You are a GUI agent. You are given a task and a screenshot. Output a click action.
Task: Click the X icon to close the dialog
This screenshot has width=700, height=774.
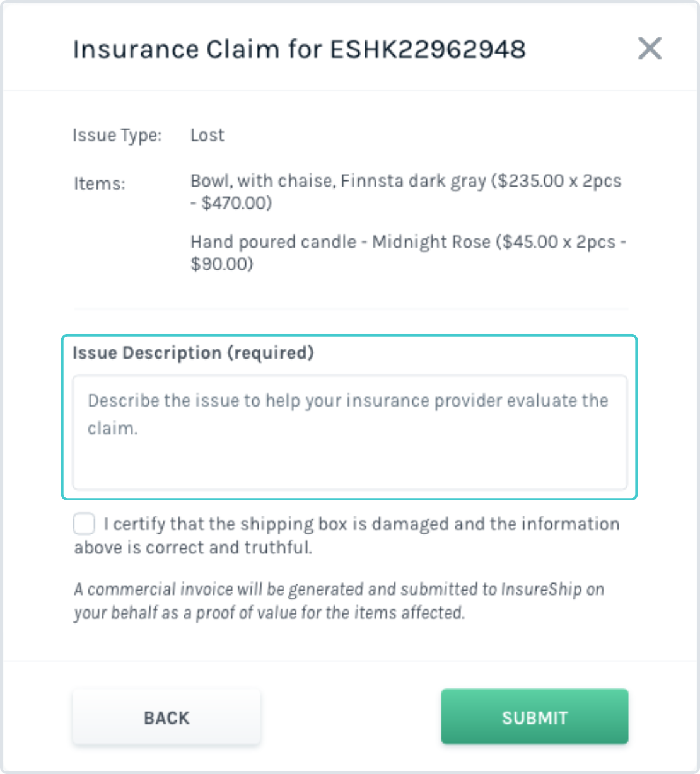pos(650,49)
